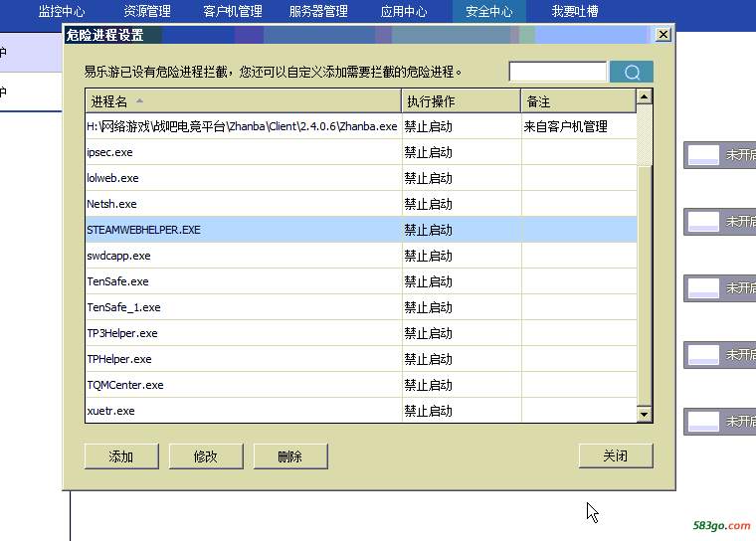756x541 pixels.
Task: Go to 监控中心 in top navigation
Action: [62, 12]
